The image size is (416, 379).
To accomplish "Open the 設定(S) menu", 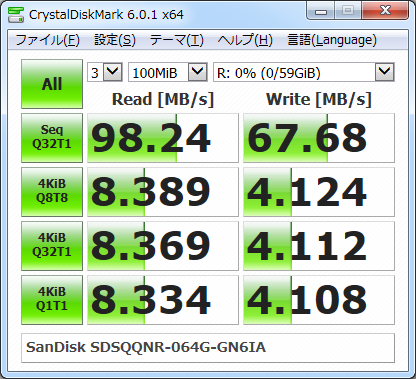I will tap(115, 40).
